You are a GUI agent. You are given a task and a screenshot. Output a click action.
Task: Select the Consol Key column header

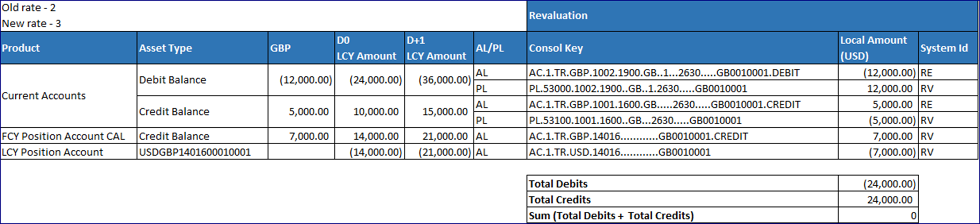coord(683,48)
